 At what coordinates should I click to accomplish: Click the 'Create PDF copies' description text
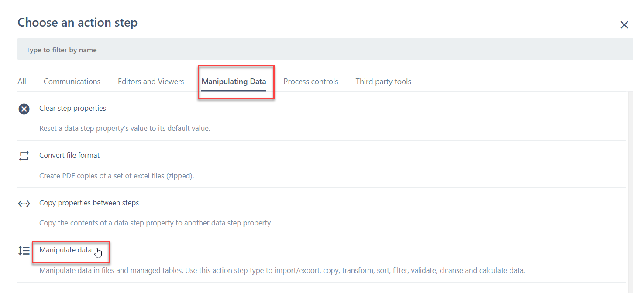[117, 176]
